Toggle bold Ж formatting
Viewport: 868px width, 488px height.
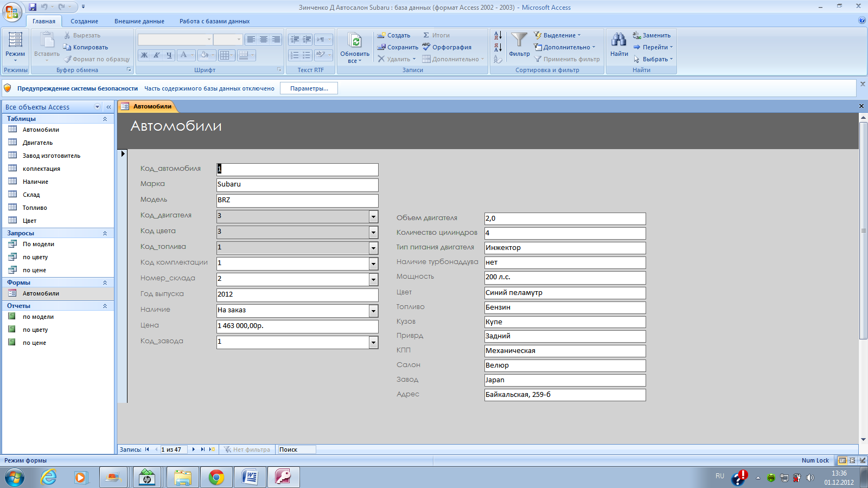pyautogui.click(x=144, y=55)
